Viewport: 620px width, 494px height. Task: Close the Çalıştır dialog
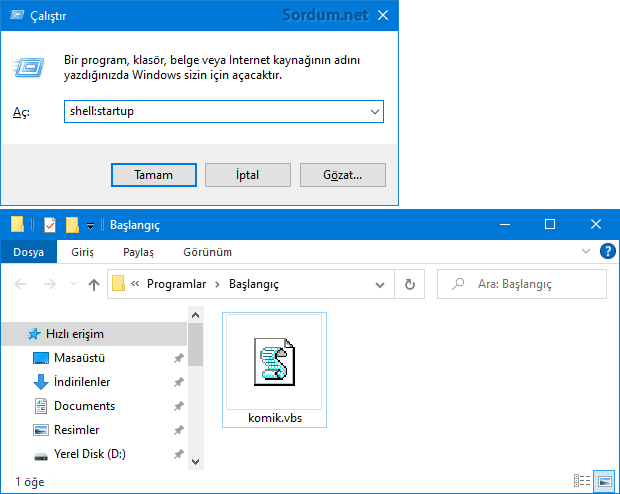(383, 15)
